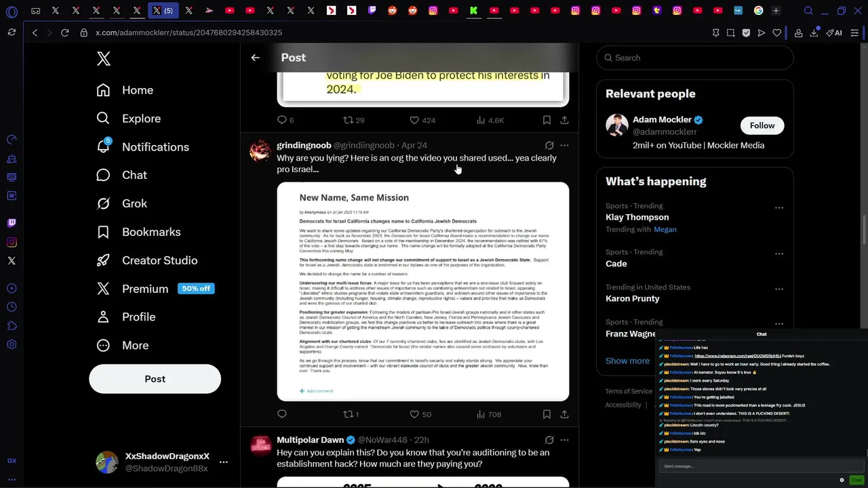The height and width of the screenshot is (488, 868).
Task: View analytics showing 708 views
Action: click(x=489, y=414)
